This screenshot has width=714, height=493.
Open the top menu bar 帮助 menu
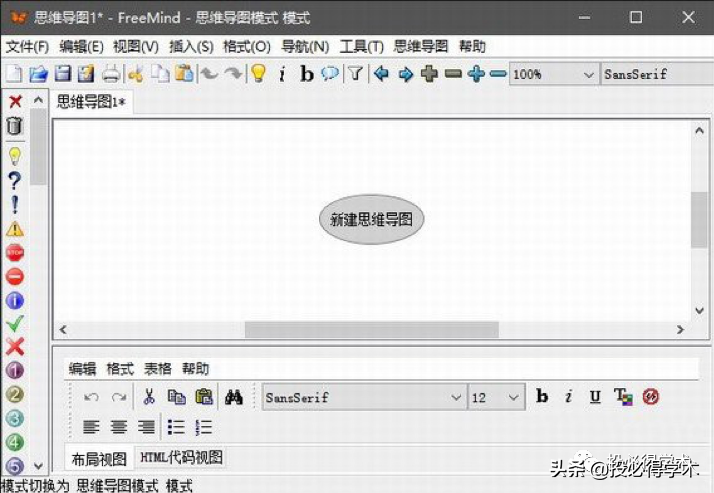pos(472,46)
